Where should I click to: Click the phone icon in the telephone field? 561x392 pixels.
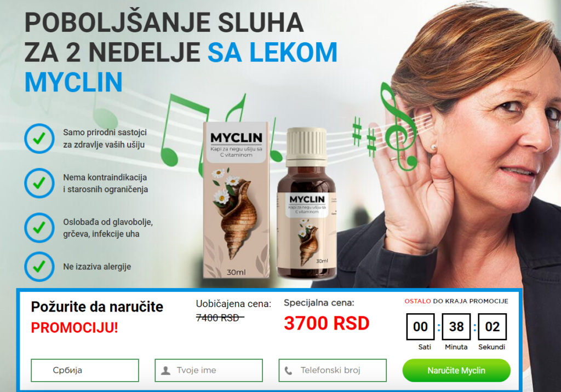(x=288, y=371)
